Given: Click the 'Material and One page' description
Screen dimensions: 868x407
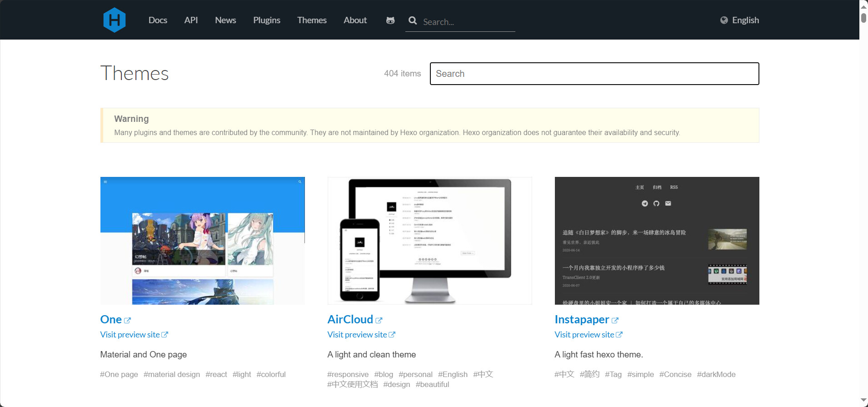Looking at the screenshot, I should (144, 355).
